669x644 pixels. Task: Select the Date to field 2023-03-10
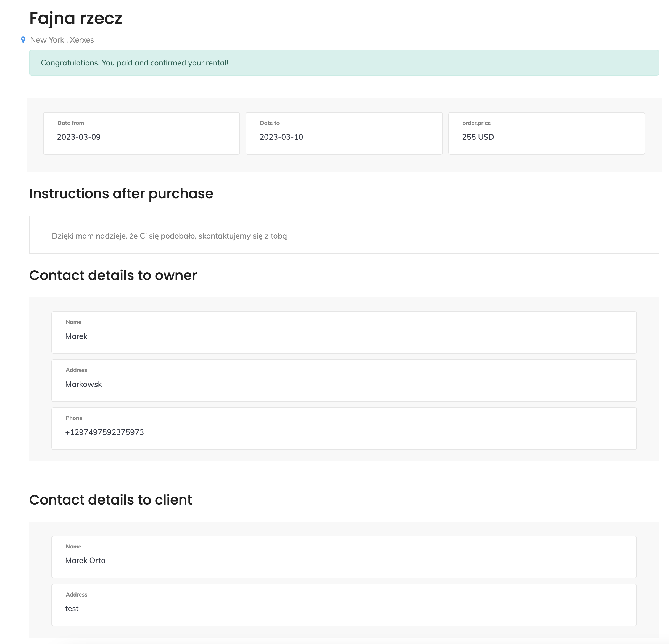pyautogui.click(x=344, y=133)
